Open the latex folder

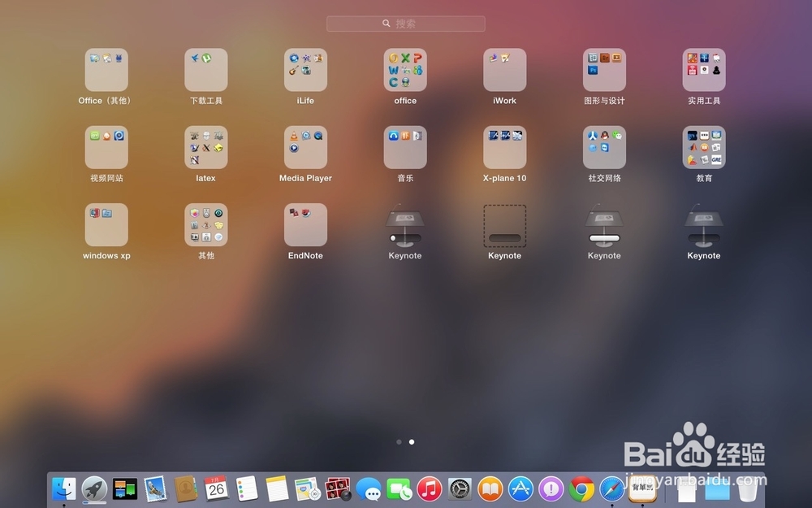coord(205,146)
